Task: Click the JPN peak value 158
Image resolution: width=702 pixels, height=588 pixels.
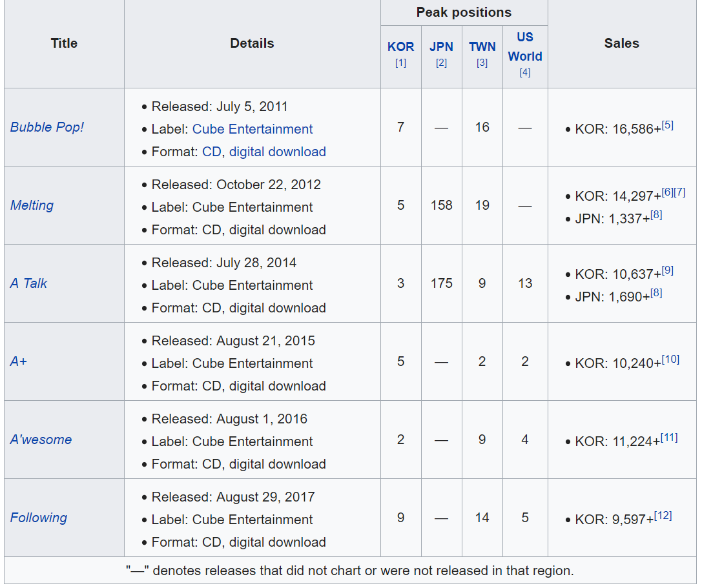Action: pos(442,205)
